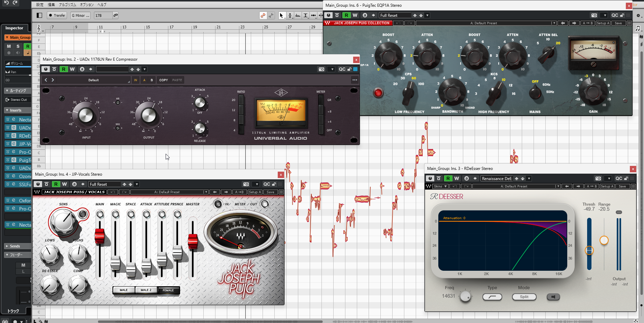
Task: Click the link icon next to 178
Action: coord(115,15)
